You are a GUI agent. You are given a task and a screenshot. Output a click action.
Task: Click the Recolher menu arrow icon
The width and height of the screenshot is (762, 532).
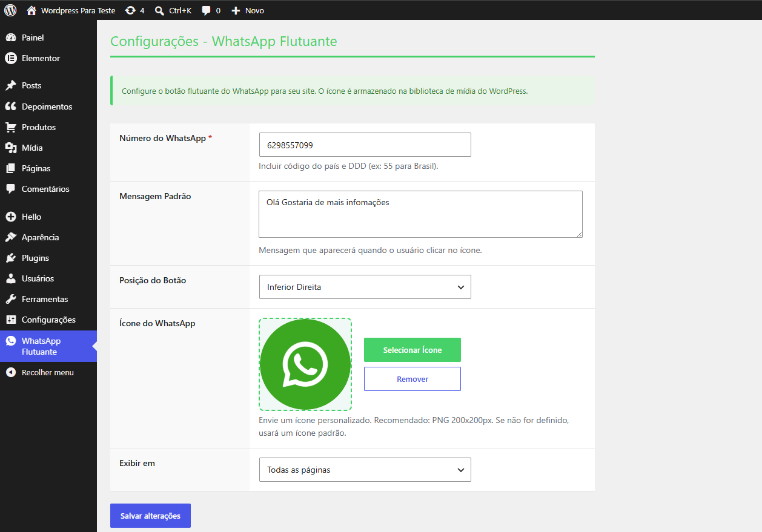pos(10,372)
